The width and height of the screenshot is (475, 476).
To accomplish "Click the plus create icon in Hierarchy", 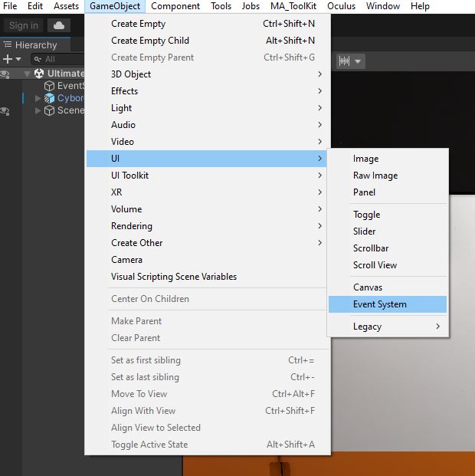I will (8, 59).
